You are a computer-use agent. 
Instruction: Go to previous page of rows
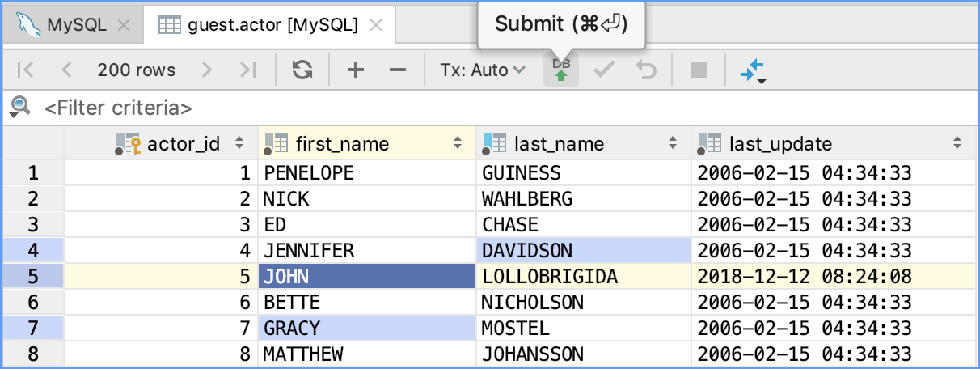(x=66, y=70)
